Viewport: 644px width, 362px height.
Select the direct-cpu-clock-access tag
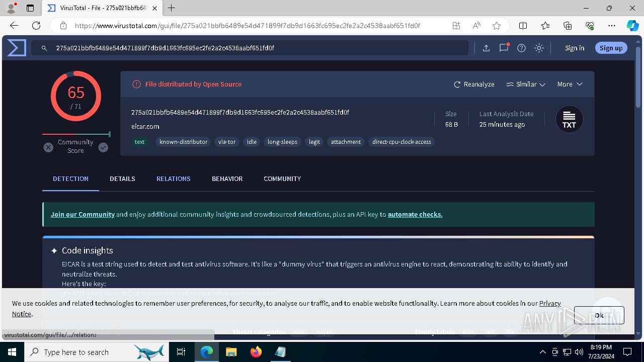[x=401, y=142]
